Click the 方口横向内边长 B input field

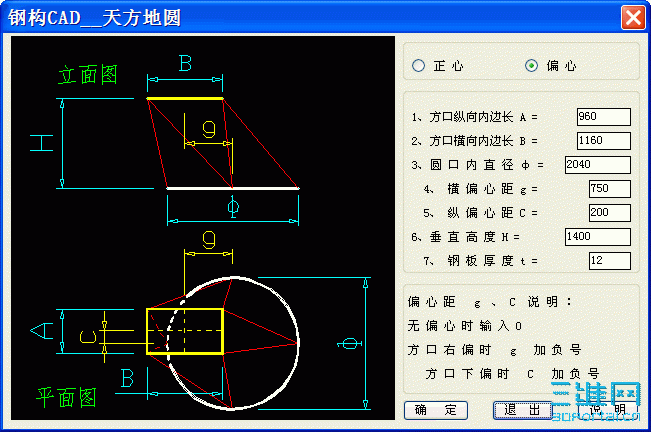point(604,141)
